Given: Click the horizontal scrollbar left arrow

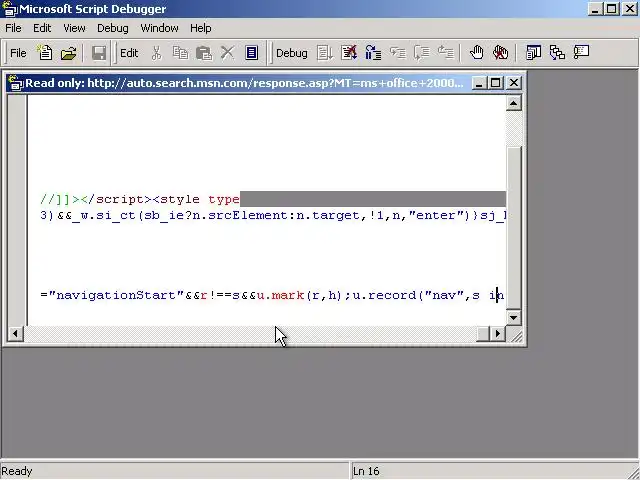Looking at the screenshot, I should tap(15, 334).
